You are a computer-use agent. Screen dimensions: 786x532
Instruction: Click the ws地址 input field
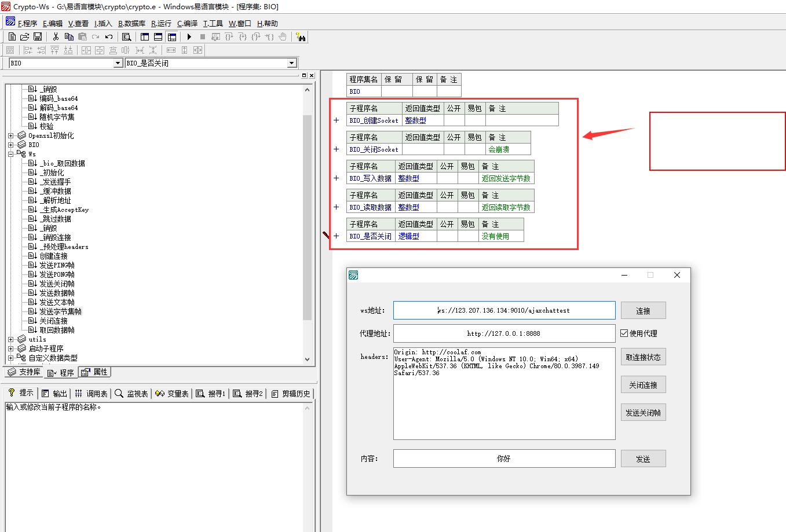(x=504, y=310)
